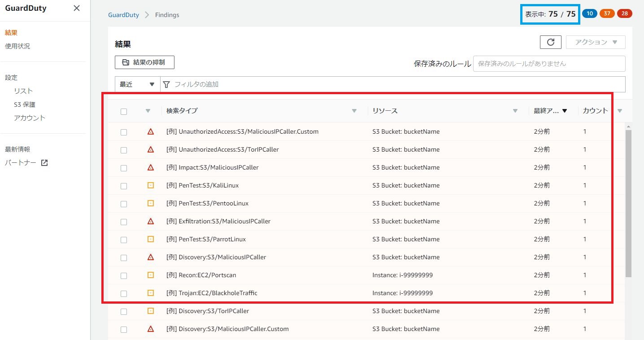This screenshot has width=644, height=340.
Task: Check the PenTest:S3/PentooLinux row checkbox
Action: (124, 204)
